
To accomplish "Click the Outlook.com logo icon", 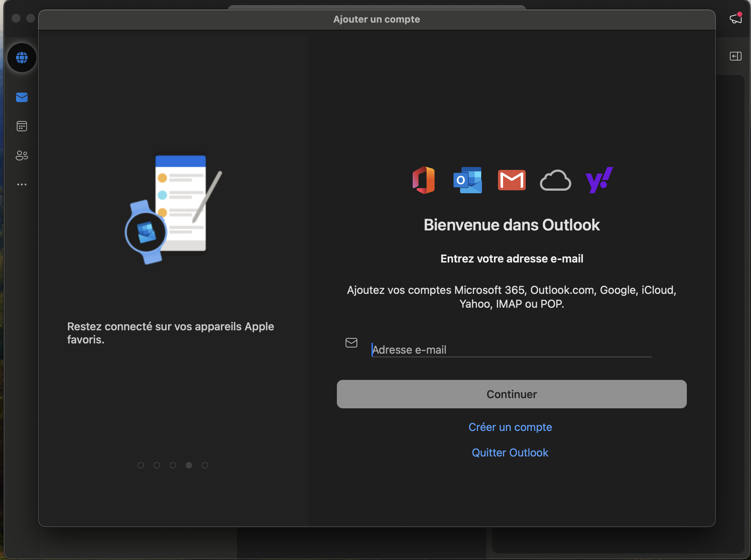I will pyautogui.click(x=468, y=180).
